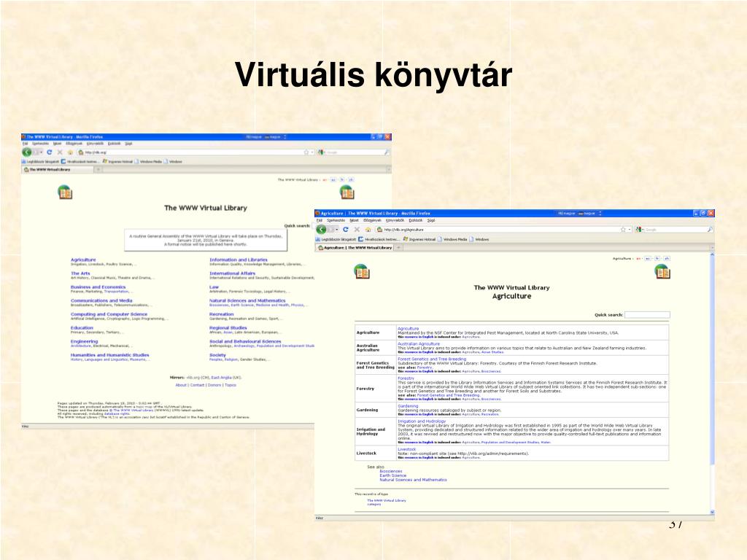Open Ingyenes Hotmail bookmark in rear window

click(117, 162)
